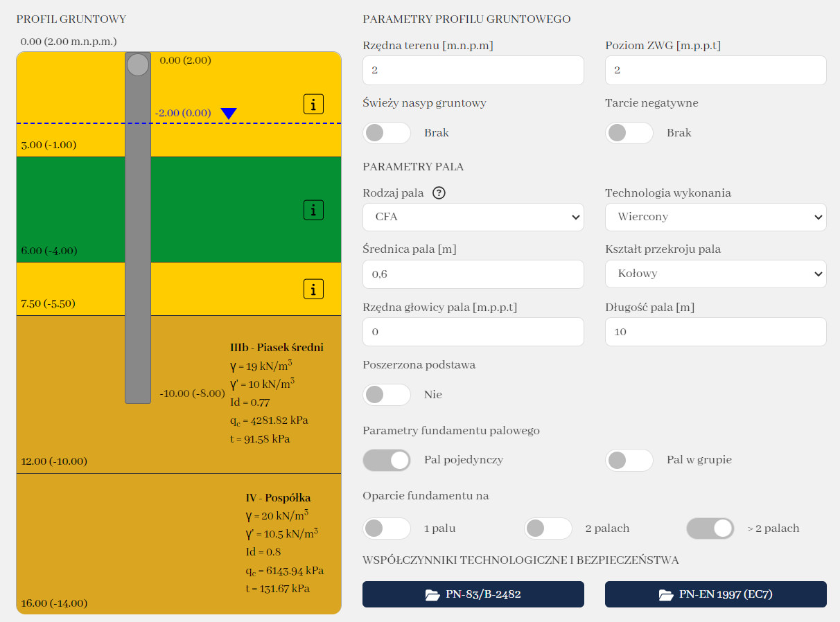Select the Pal w grupie option
The width and height of the screenshot is (840, 622).
(x=629, y=460)
